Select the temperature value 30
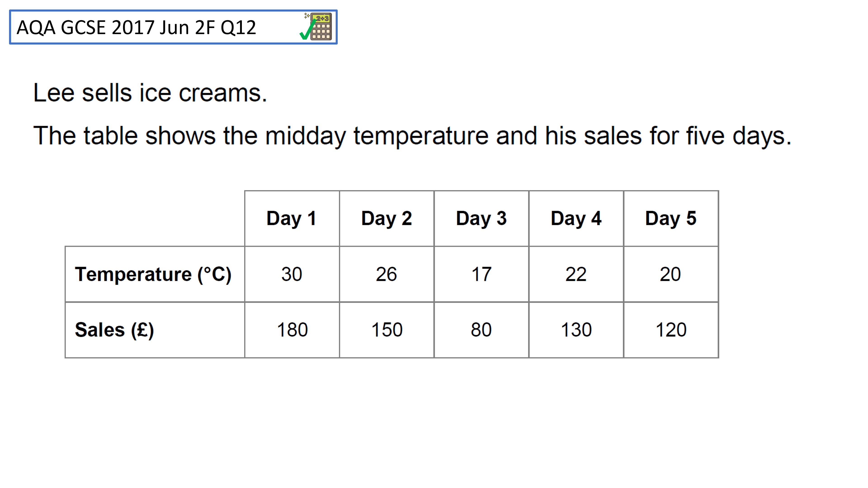This screenshot has height=488, width=868. 292,274
